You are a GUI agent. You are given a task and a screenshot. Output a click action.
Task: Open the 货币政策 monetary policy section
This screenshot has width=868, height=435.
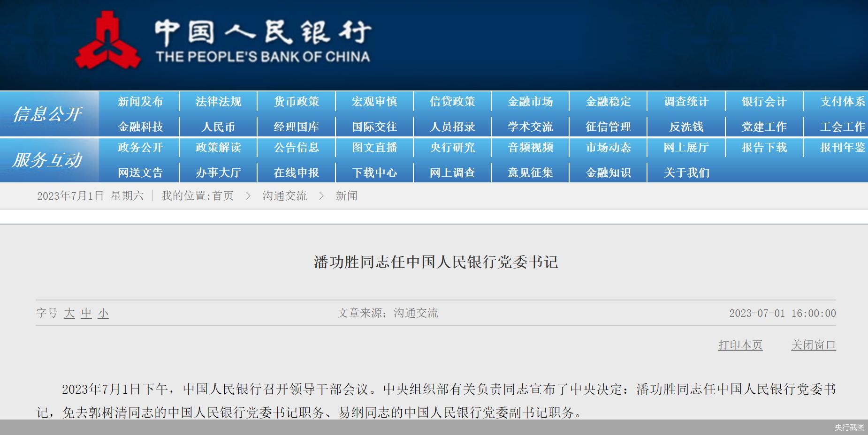tap(296, 101)
